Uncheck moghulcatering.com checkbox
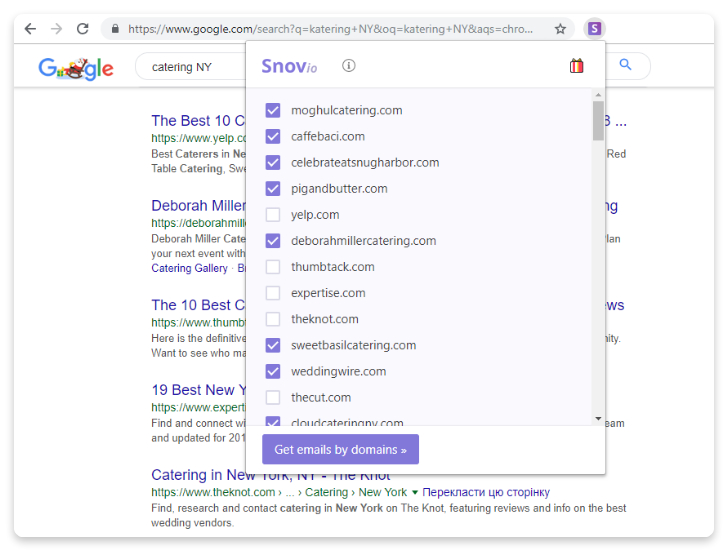 click(273, 110)
